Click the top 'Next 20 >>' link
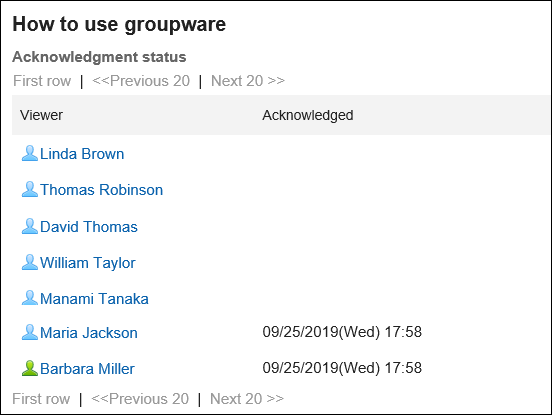The image size is (552, 415). tap(247, 81)
